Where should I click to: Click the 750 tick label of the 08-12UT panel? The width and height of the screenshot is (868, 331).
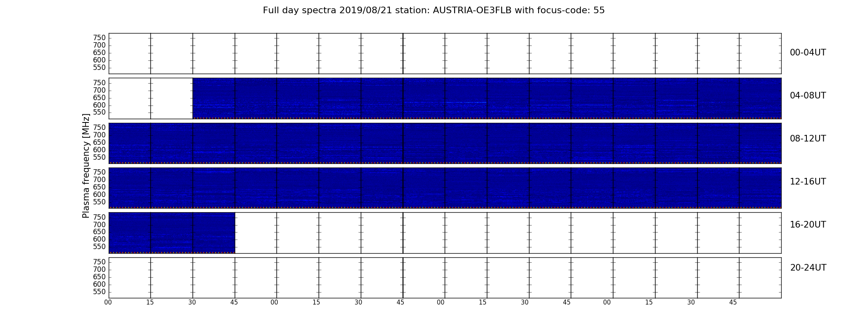click(x=99, y=128)
